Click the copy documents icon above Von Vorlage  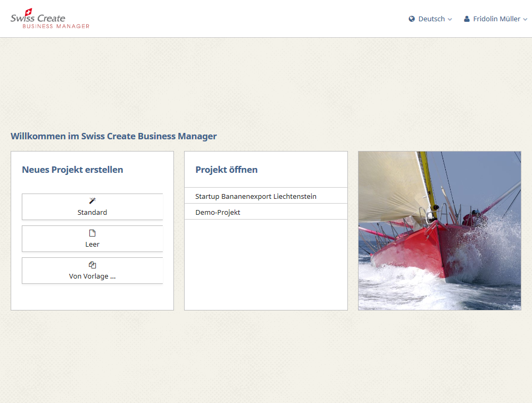92,265
